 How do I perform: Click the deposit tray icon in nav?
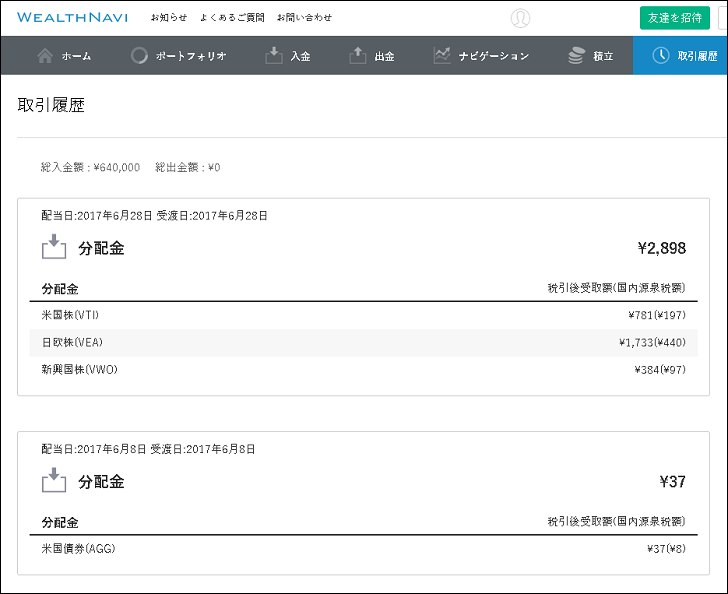coord(274,55)
